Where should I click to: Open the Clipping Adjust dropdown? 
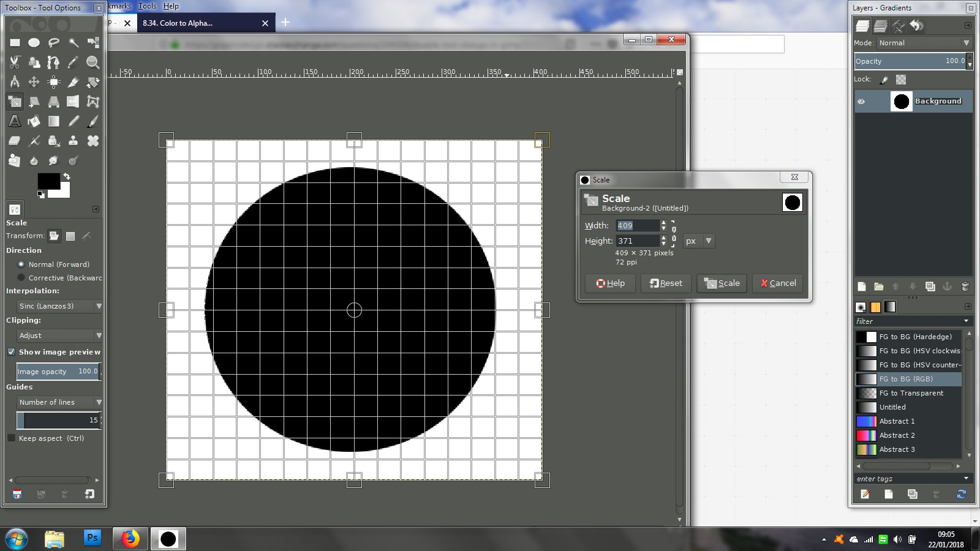(59, 335)
